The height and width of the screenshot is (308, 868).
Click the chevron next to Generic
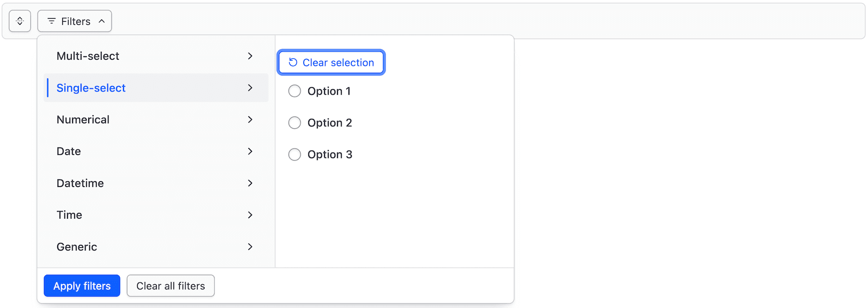click(x=251, y=247)
